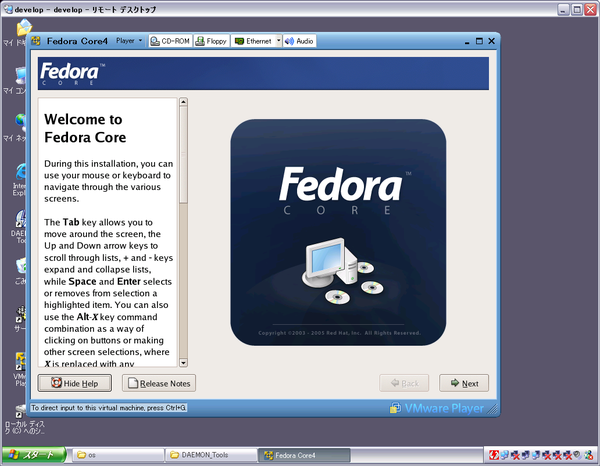Click the remote desktop title bar icon
This screenshot has height=466, width=600.
(8, 9)
